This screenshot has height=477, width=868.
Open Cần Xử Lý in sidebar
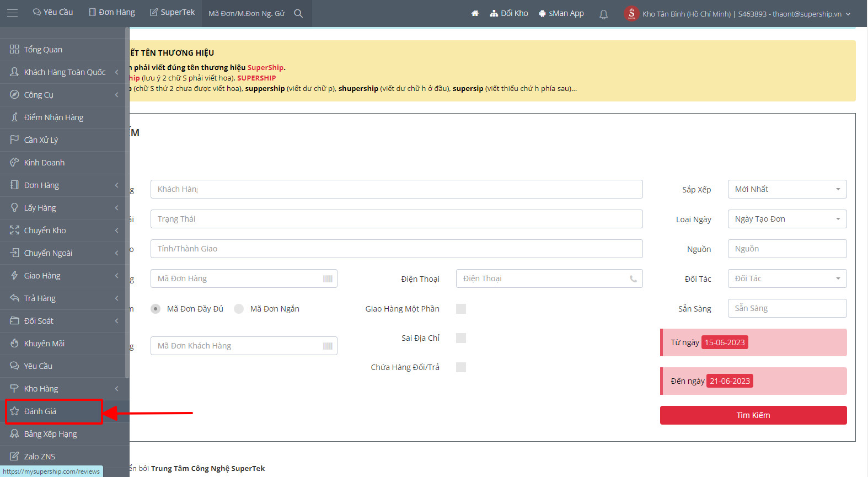pyautogui.click(x=63, y=140)
